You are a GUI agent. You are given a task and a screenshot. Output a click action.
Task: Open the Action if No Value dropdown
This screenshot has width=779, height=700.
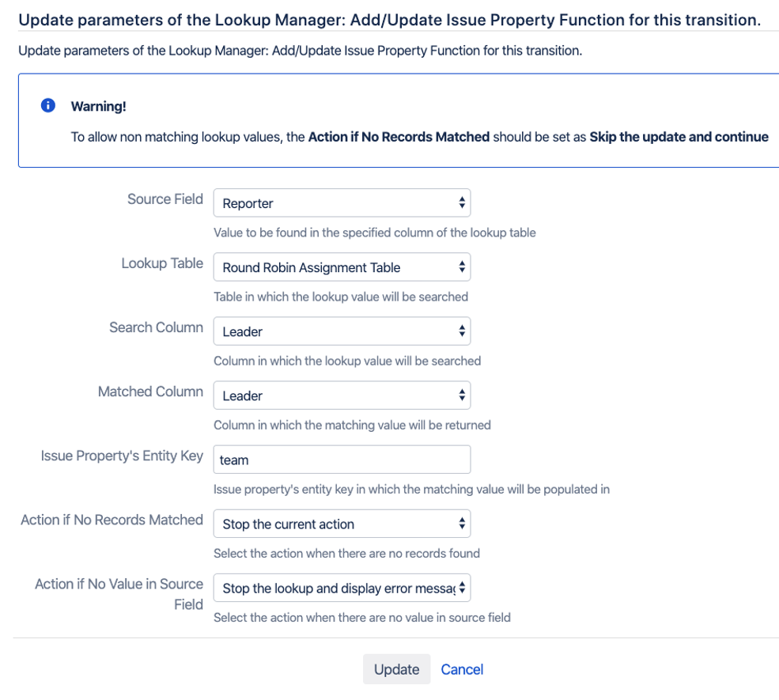pyautogui.click(x=342, y=587)
